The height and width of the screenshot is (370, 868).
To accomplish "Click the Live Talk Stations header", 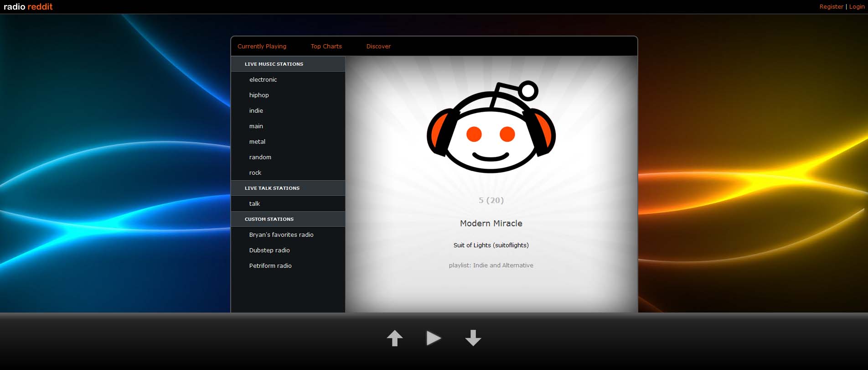I will (x=288, y=188).
